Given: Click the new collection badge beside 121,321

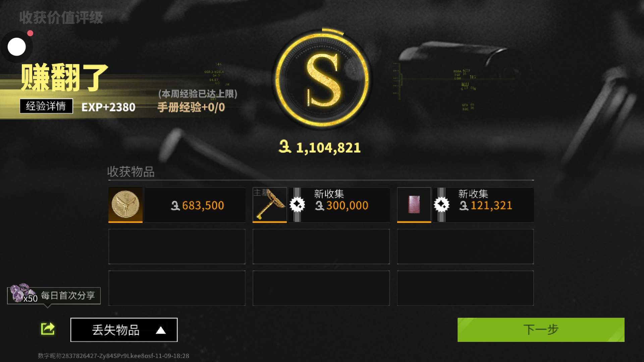Looking at the screenshot, I should coord(441,205).
